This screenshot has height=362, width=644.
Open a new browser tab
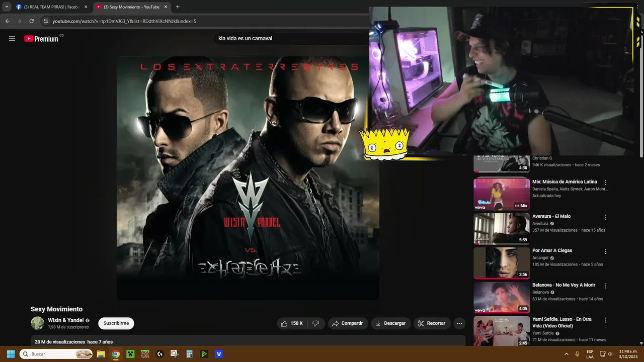pos(178,7)
